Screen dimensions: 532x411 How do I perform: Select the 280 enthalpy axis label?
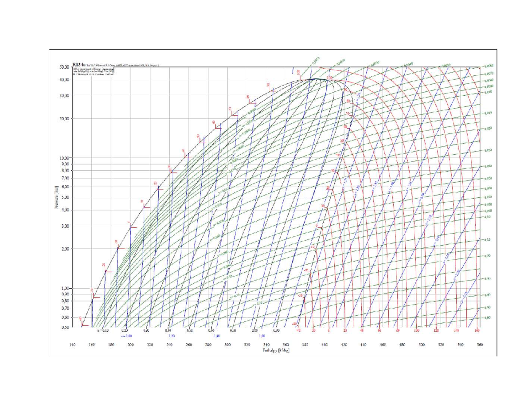(208, 344)
